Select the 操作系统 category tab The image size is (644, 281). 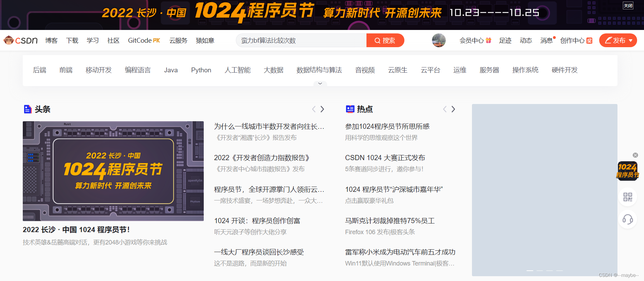[x=525, y=70]
